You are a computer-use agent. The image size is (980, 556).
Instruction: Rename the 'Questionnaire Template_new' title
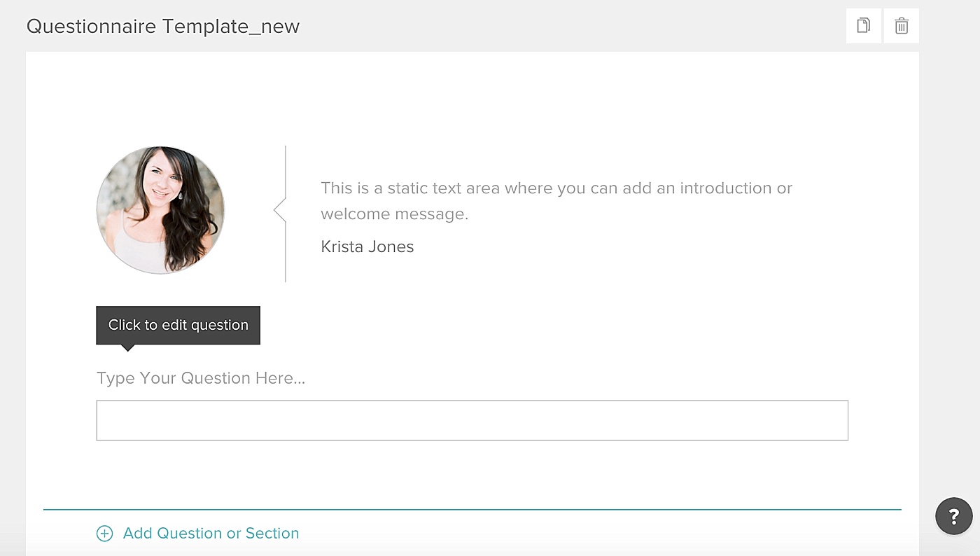tap(163, 27)
